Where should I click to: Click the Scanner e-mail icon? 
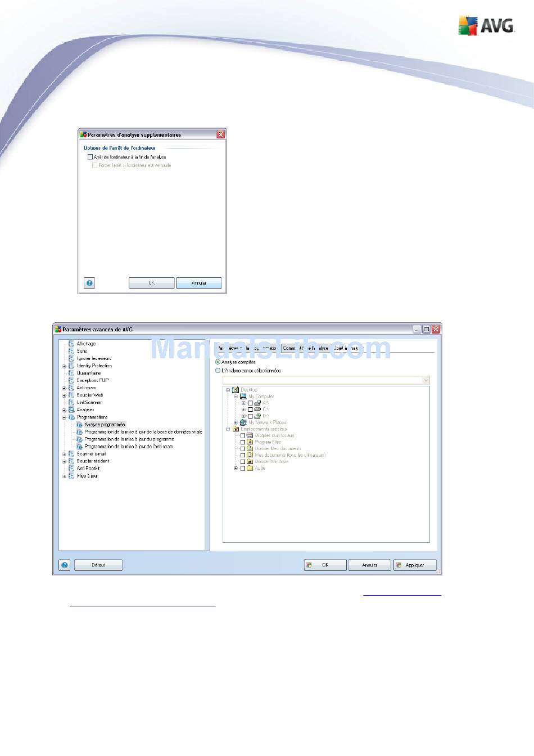click(71, 454)
